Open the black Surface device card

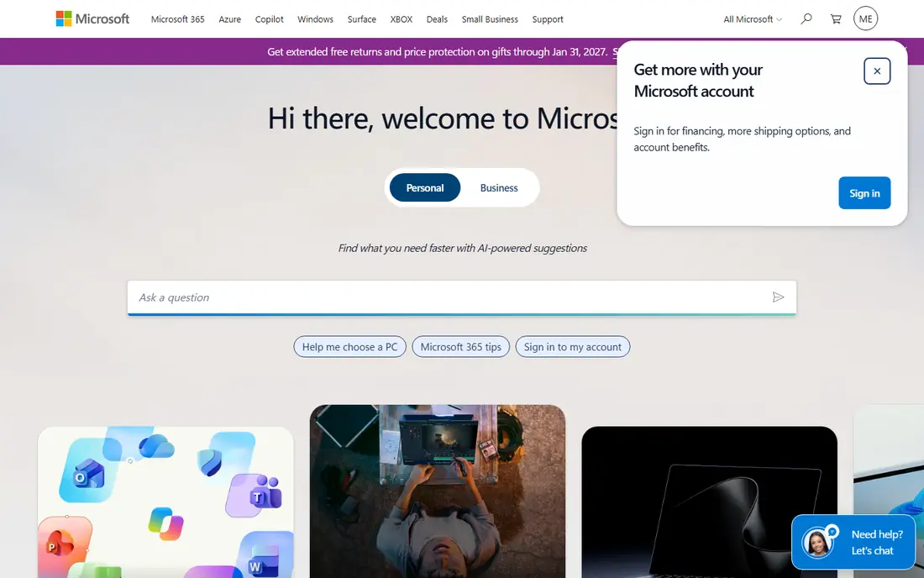(x=710, y=502)
